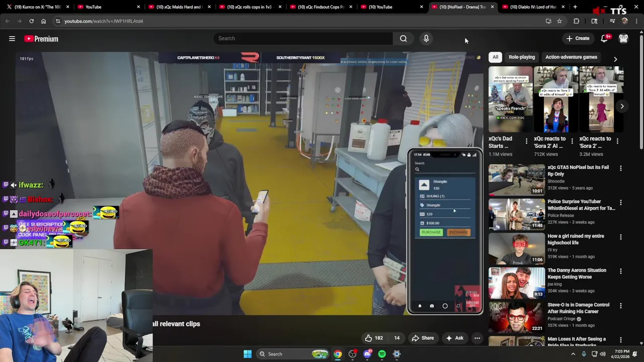The height and width of the screenshot is (362, 644).
Task: Select the Action-adventure games chip
Action: [571, 57]
